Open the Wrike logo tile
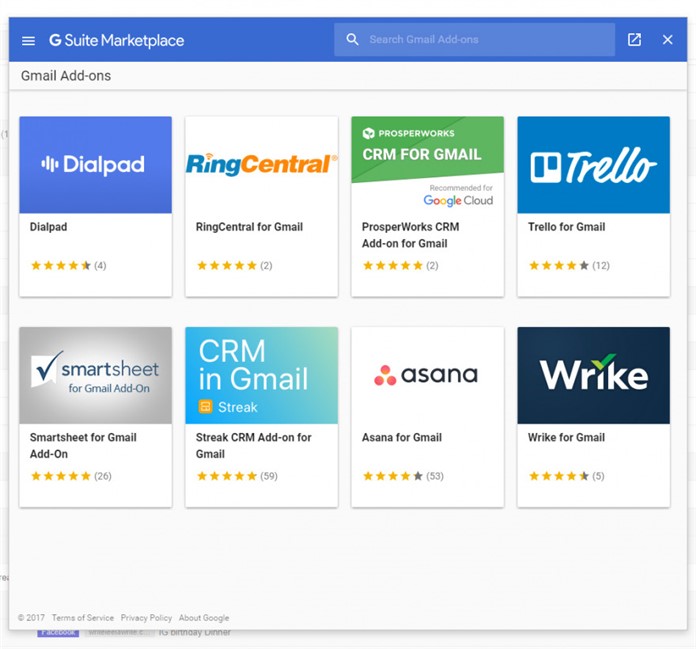696x649 pixels. [593, 375]
